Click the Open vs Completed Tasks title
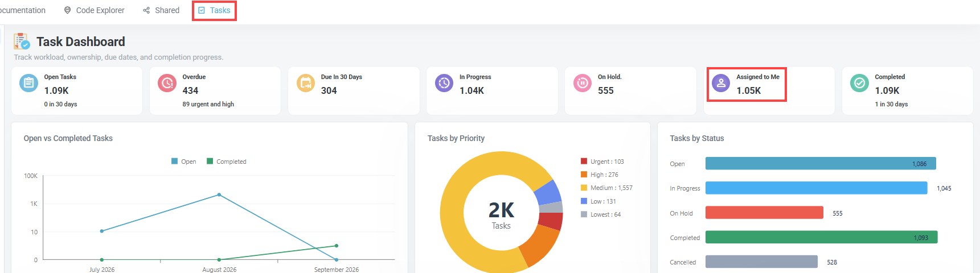Image resolution: width=980 pixels, height=273 pixels. (x=68, y=138)
